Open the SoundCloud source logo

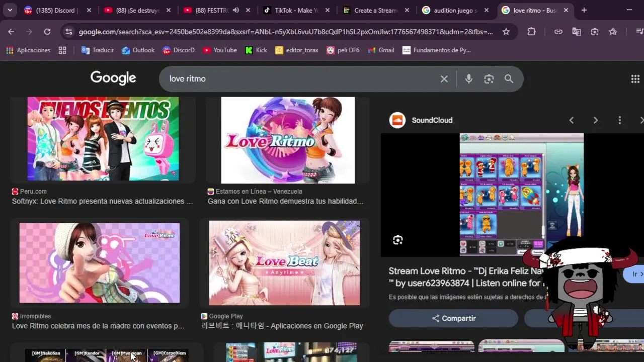tap(397, 120)
